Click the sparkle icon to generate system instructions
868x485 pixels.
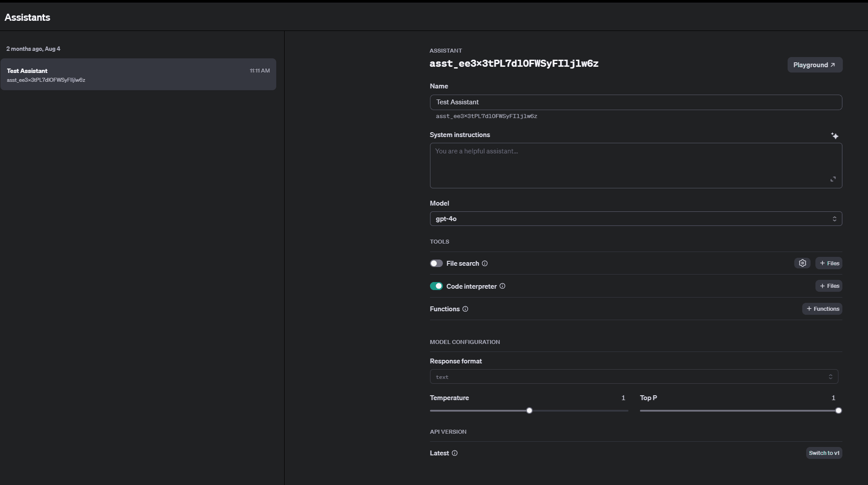(x=835, y=136)
